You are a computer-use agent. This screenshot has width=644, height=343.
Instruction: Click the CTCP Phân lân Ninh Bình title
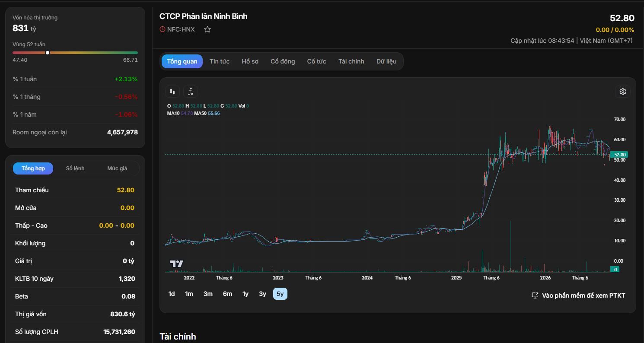pos(204,16)
